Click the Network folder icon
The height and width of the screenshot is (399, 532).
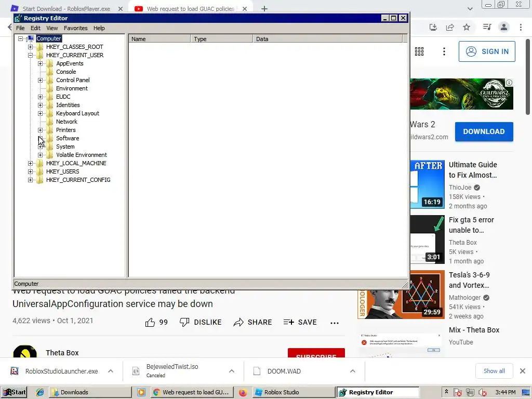click(x=49, y=122)
